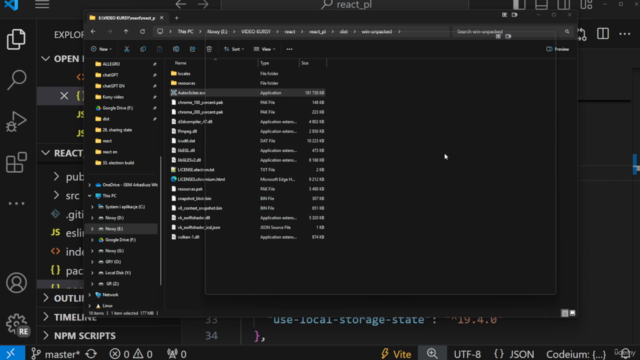Screen dimensions: 640x360
Task: Open View dropdown in File Explorer
Action: pos(264,49)
